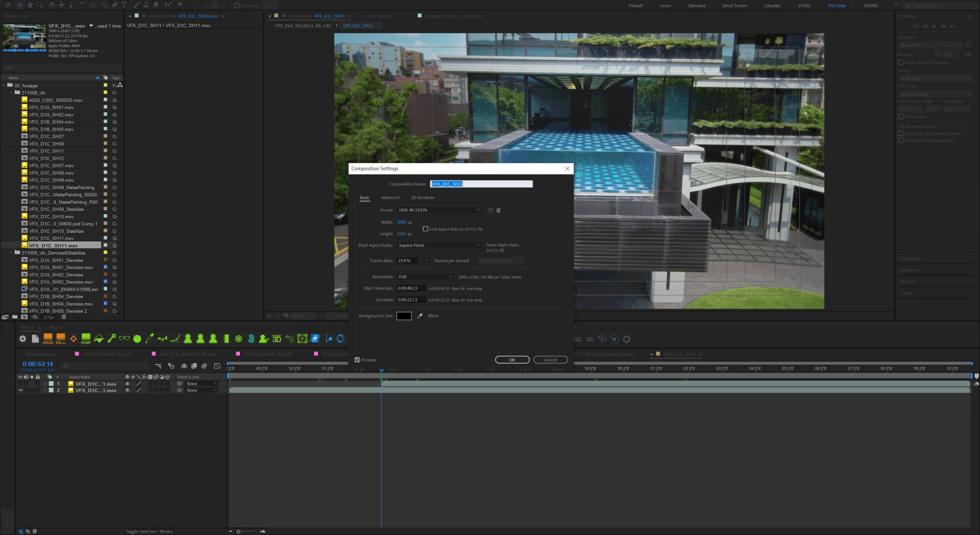
Task: Click the Composition Name input field
Action: click(x=481, y=184)
